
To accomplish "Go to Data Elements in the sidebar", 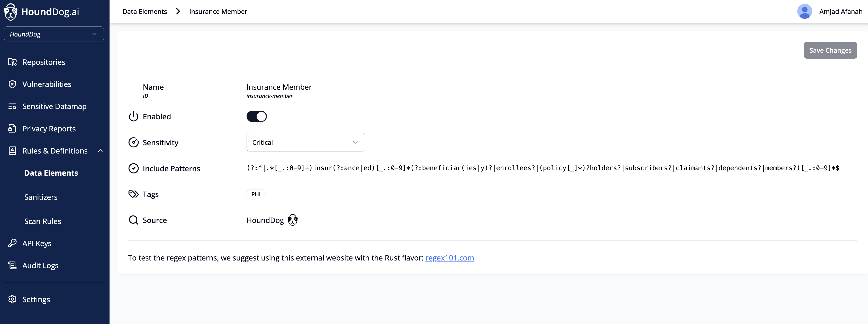I will click(51, 173).
